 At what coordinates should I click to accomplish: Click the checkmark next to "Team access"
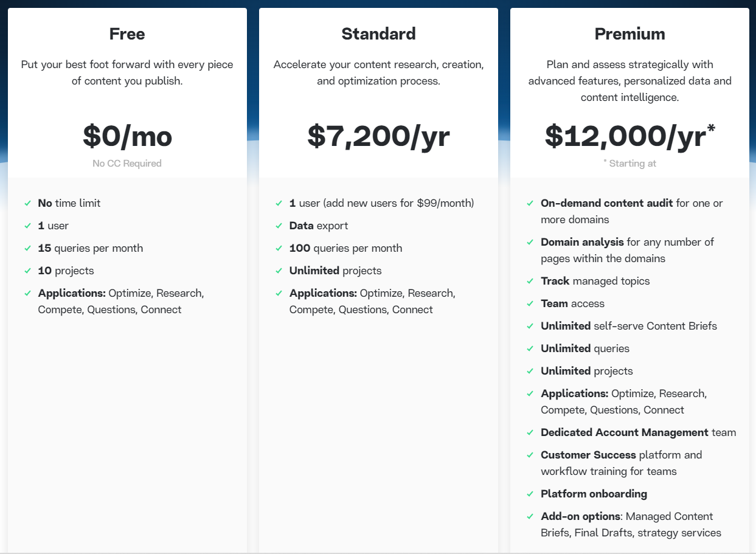[530, 303]
